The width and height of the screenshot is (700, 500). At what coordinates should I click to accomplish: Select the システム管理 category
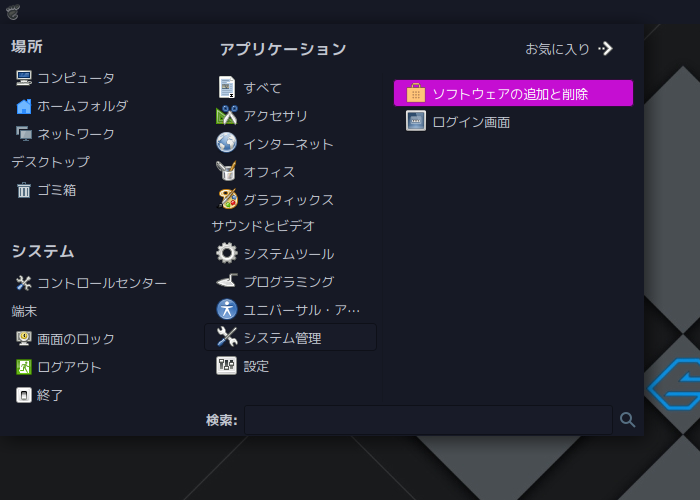pyautogui.click(x=290, y=338)
